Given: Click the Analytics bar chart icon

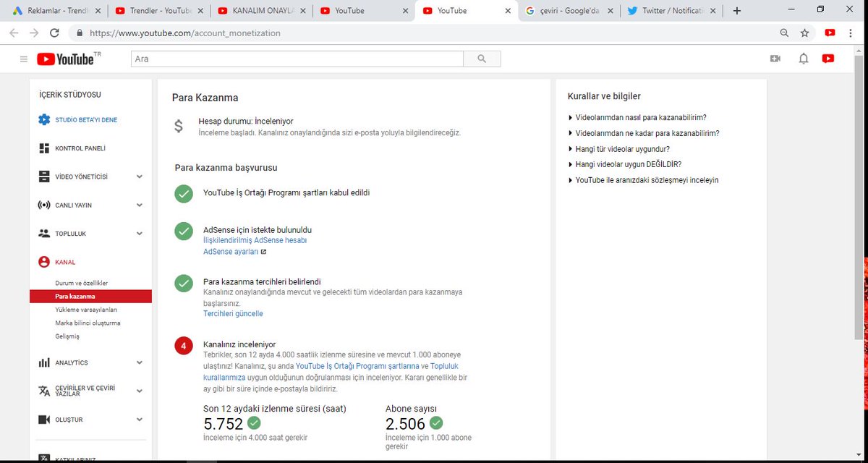Looking at the screenshot, I should (x=44, y=362).
